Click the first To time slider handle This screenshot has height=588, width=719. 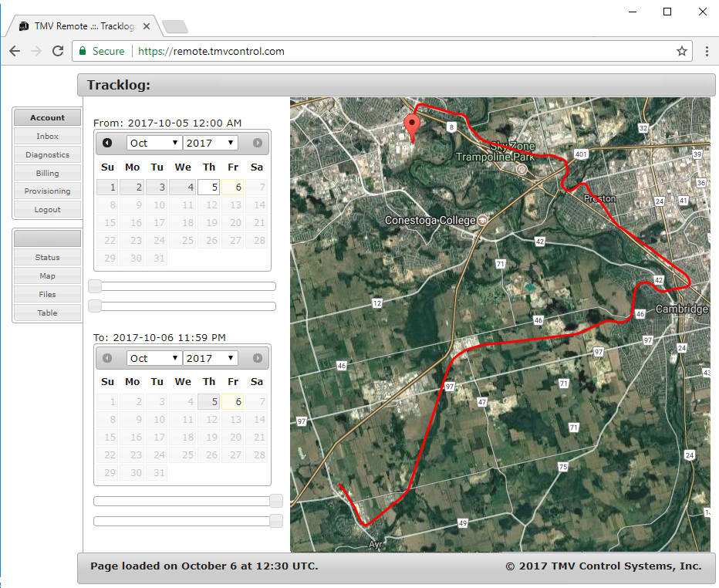(x=276, y=501)
